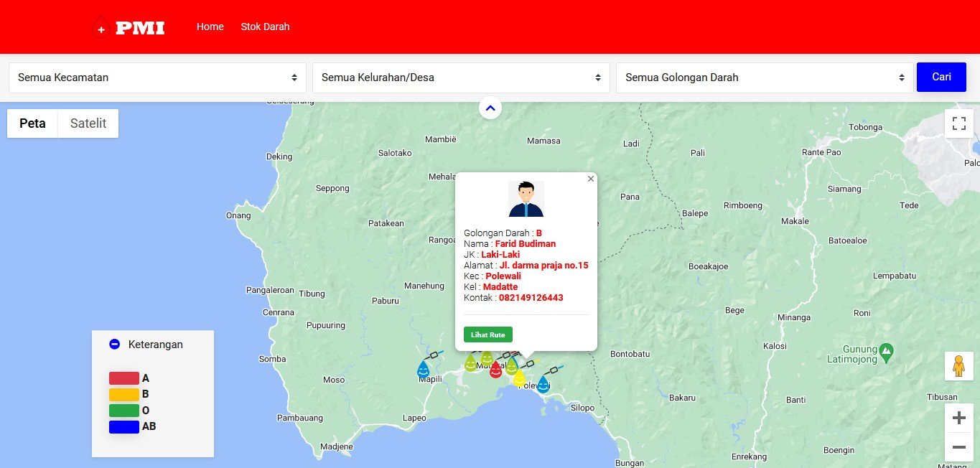
Task: Open the Semua Golongan Darah dropdown
Action: pyautogui.click(x=765, y=78)
